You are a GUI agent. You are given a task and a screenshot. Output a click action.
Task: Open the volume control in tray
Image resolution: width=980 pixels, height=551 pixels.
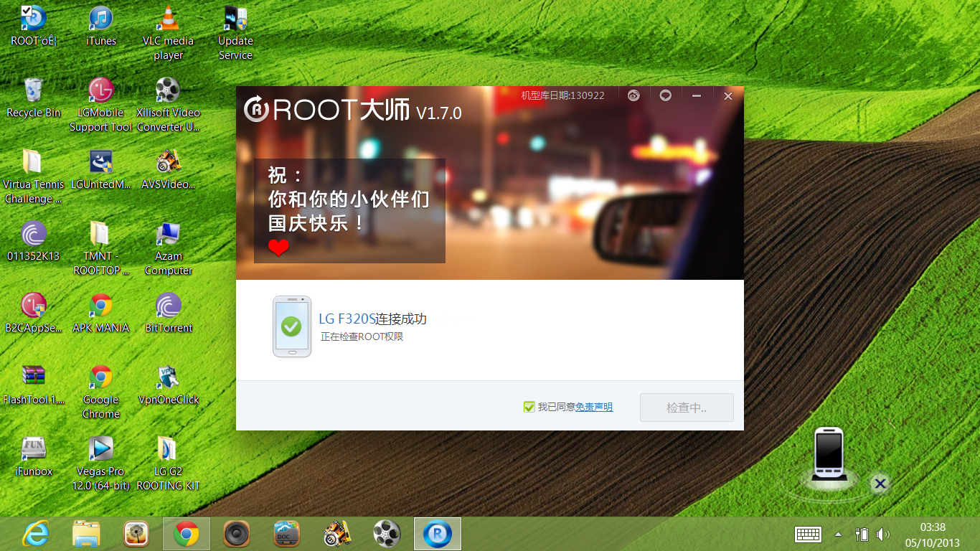click(x=883, y=534)
